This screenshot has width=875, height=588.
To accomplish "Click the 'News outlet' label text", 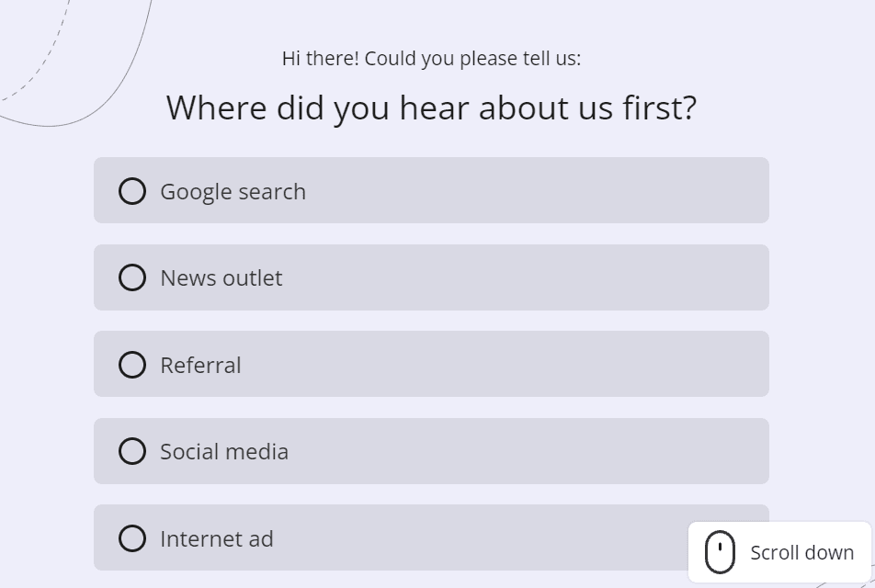I will pyautogui.click(x=222, y=277).
